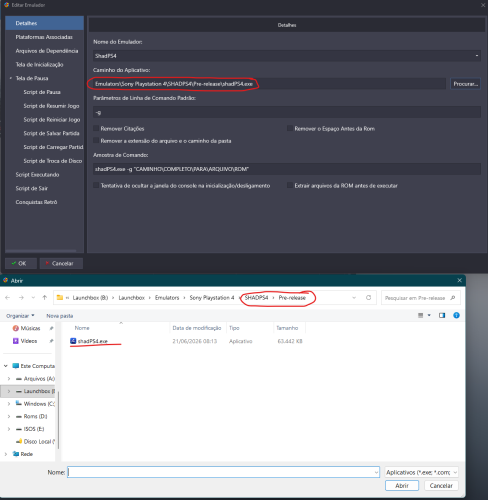The width and height of the screenshot is (488, 500).
Task: Enable Remover Citações checkbox
Action: tap(96, 128)
